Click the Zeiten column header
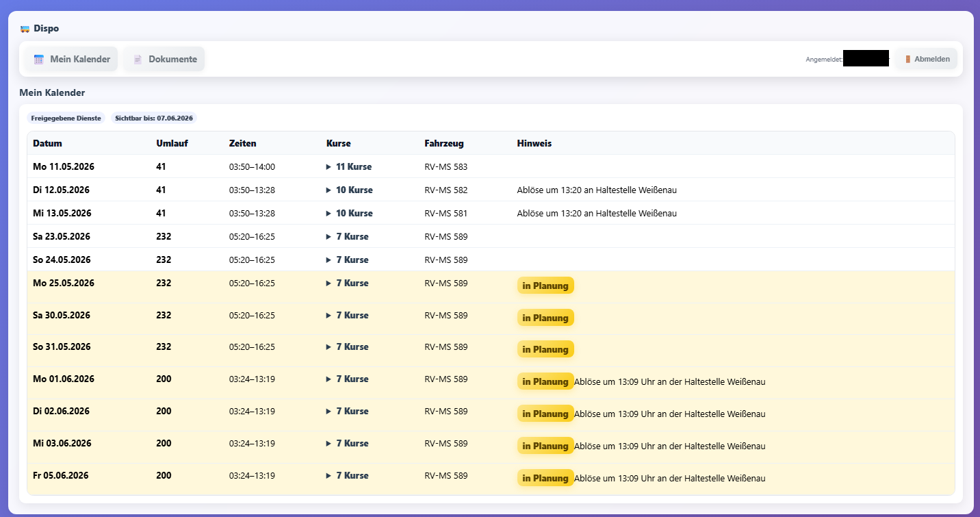 pos(242,143)
